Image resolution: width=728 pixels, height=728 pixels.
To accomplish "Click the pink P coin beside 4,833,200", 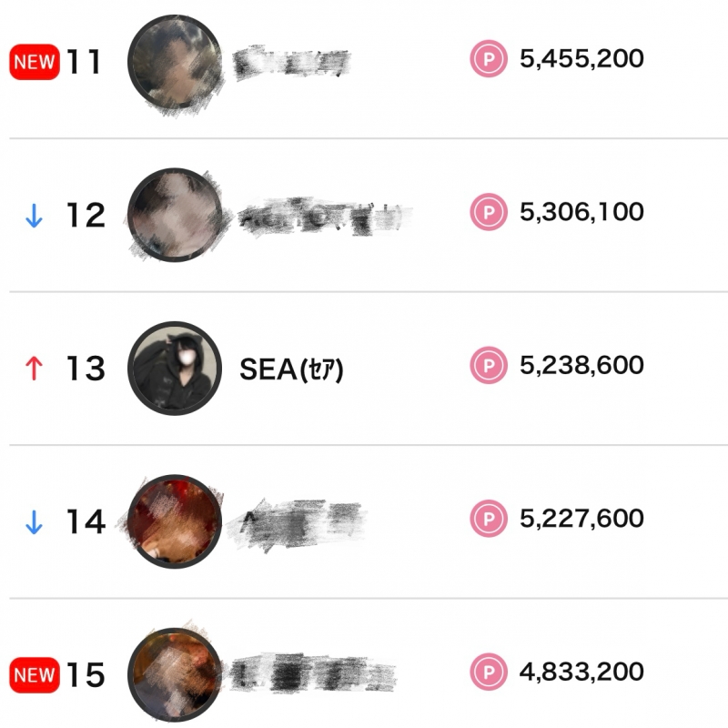I will coord(488,672).
